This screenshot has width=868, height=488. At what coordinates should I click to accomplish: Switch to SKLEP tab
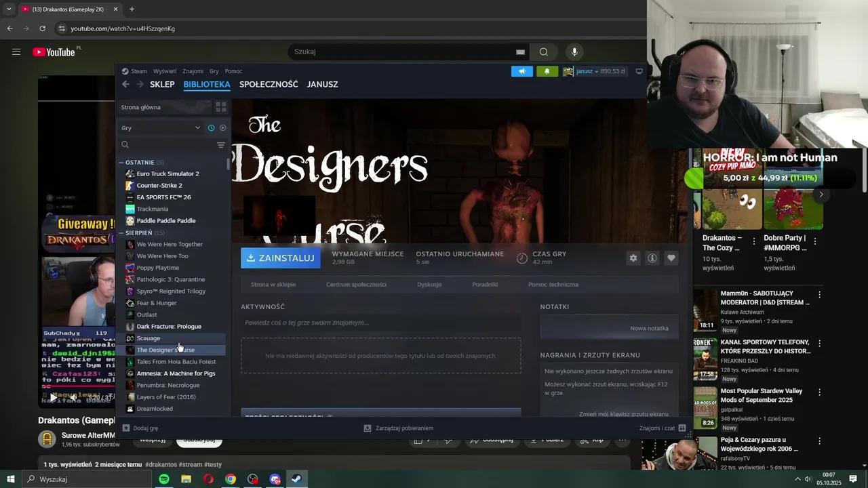162,85
